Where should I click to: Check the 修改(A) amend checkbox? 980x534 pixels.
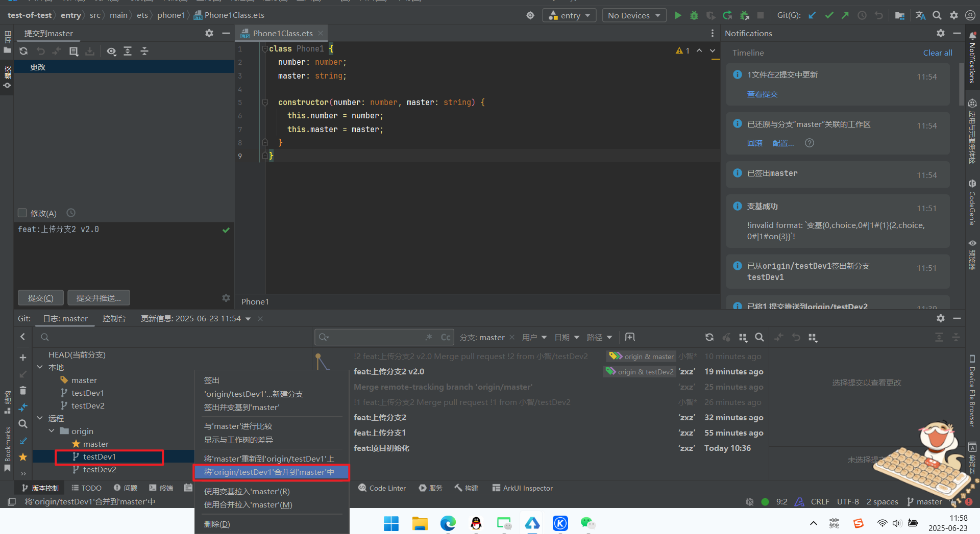(x=22, y=213)
